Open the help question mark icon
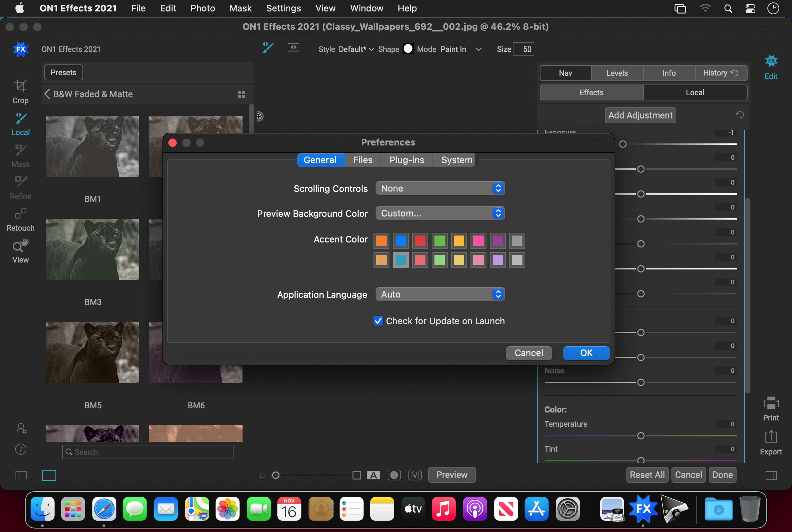792x532 pixels. click(21, 449)
